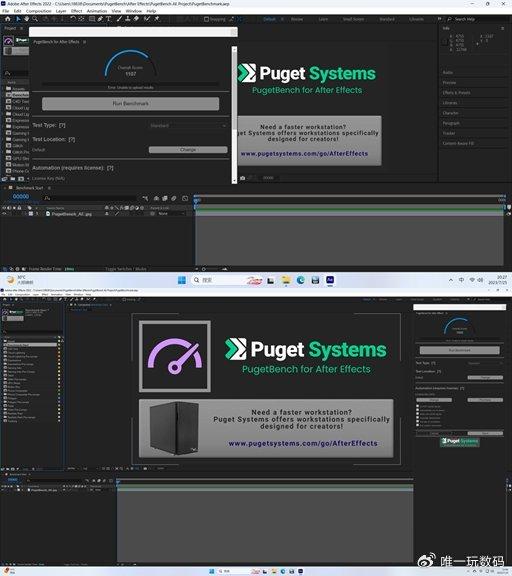Click the time navigator bar above upper timeline
Screen dimensions: 512x576
click(x=349, y=196)
